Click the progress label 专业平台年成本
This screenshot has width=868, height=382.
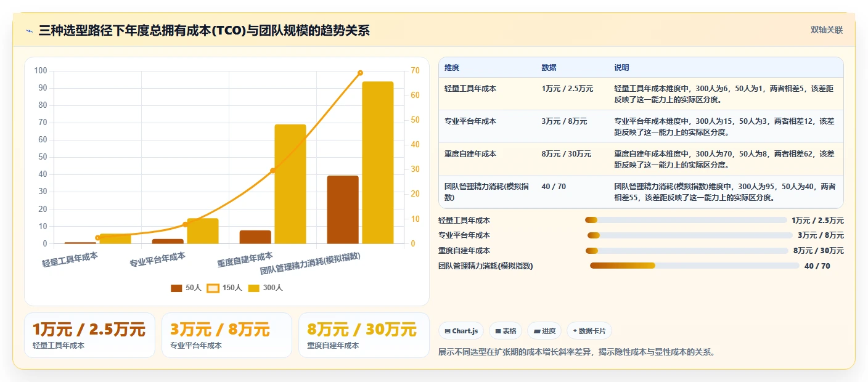pos(464,235)
